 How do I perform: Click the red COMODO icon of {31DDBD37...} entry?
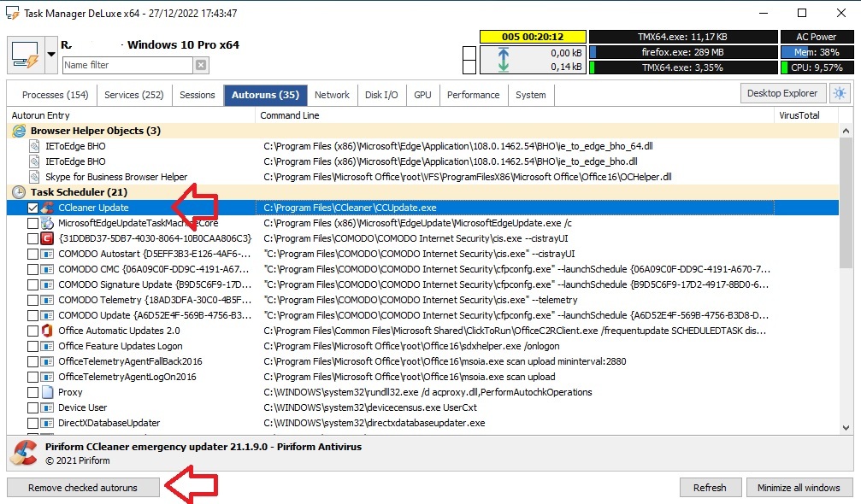(47, 238)
